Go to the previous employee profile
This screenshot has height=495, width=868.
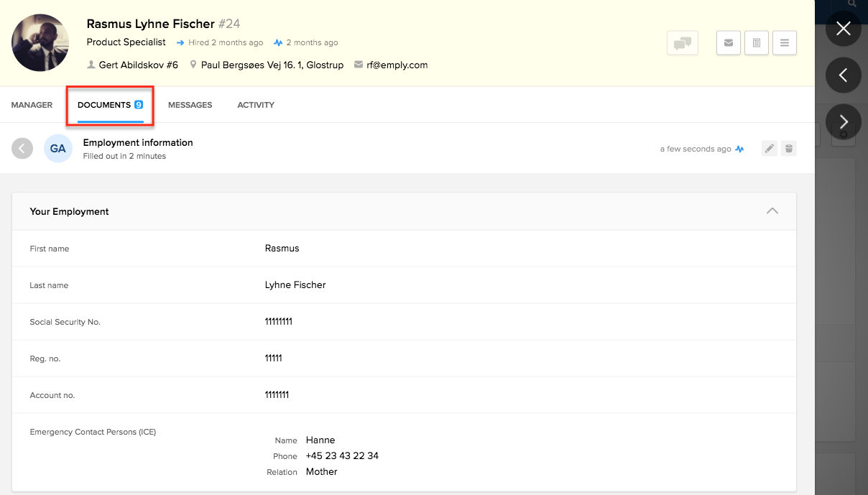[x=844, y=75]
